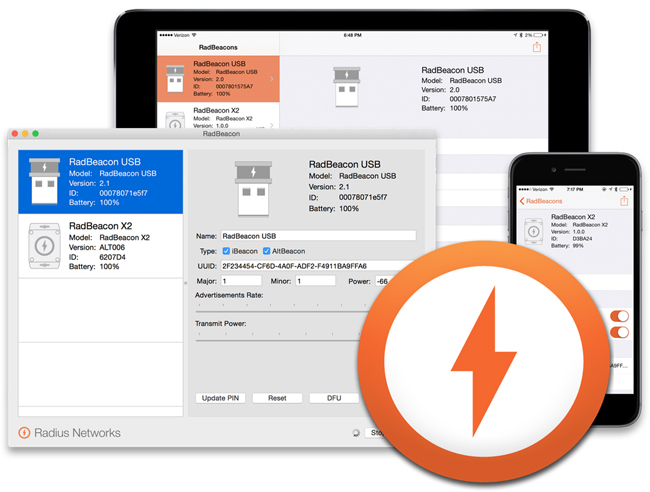Screen dimensions: 650x492
Task: Click the scanning spinner icon in footer
Action: (x=356, y=433)
